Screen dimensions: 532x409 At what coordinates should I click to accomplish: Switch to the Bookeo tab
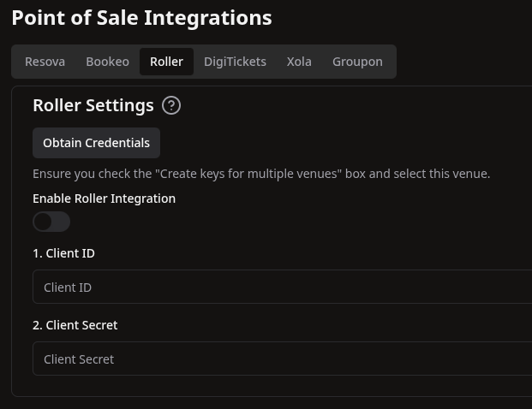pyautogui.click(x=108, y=62)
